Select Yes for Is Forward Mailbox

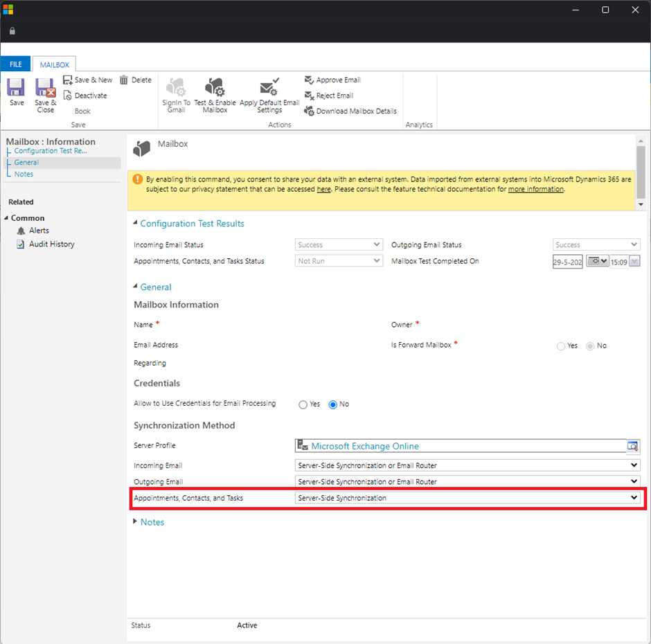pyautogui.click(x=561, y=346)
